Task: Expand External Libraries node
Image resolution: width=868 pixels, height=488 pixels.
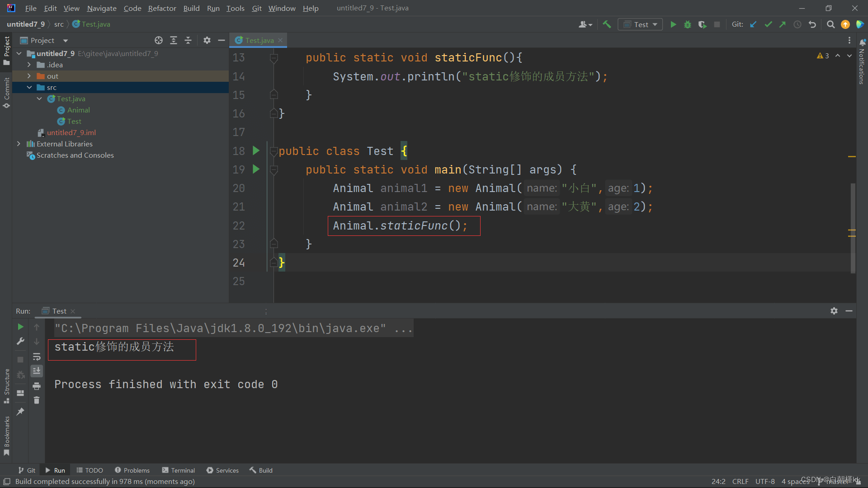Action: [x=19, y=144]
